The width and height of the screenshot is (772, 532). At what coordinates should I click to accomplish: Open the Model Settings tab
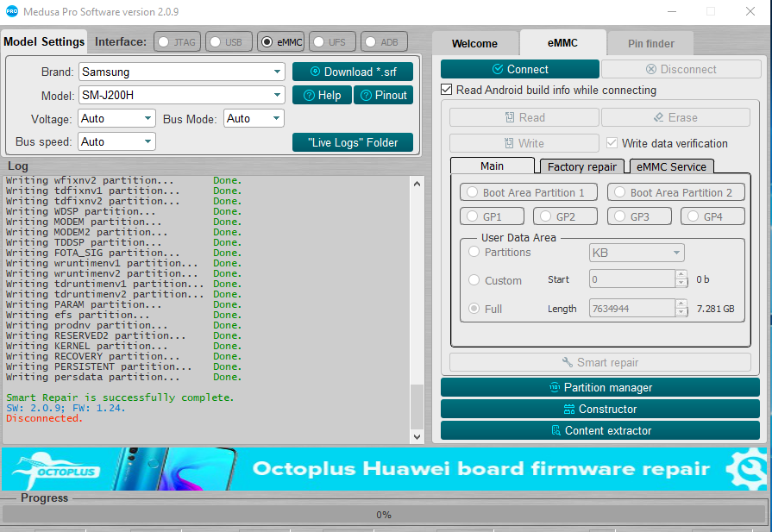(x=44, y=41)
